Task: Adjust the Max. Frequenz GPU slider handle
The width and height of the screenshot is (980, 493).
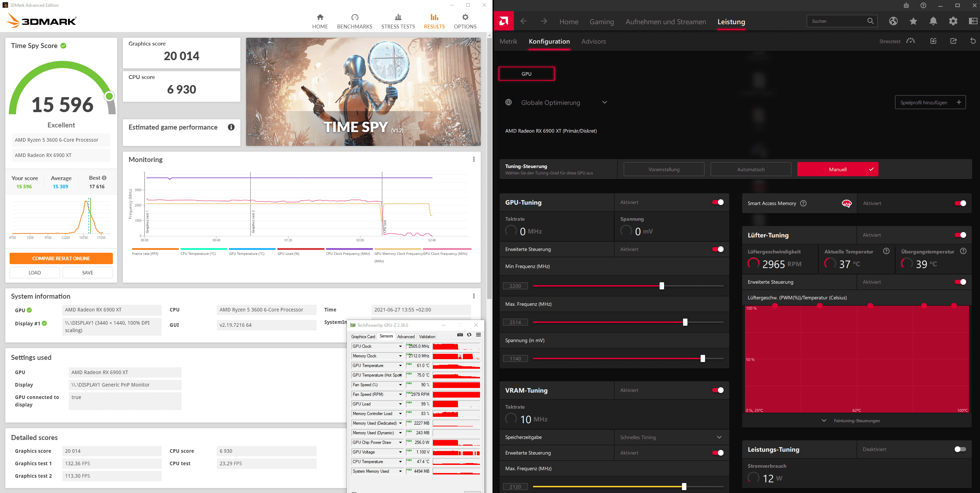Action: click(685, 322)
